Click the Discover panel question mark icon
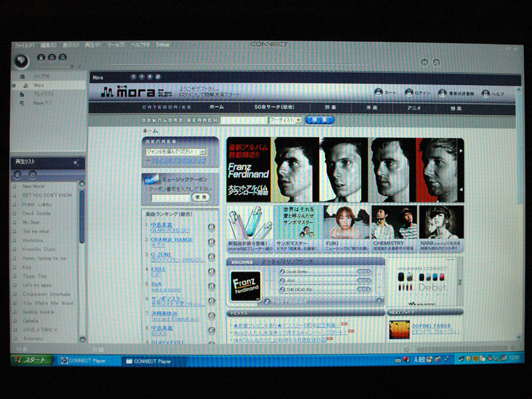 click(x=379, y=301)
